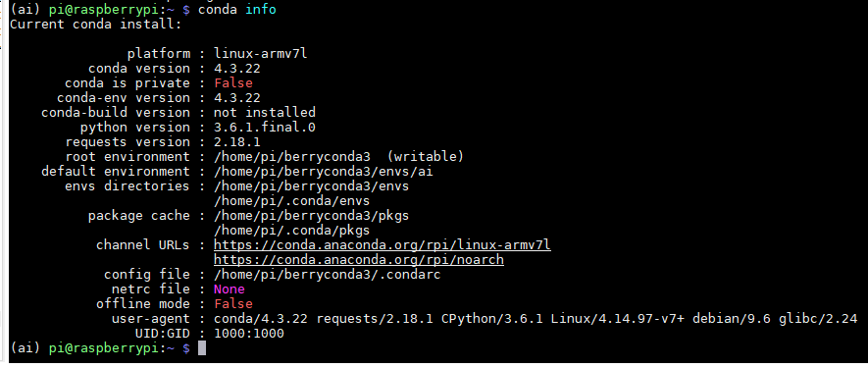
Task: Click the UID:GID value 1000:1000
Action: 248,333
